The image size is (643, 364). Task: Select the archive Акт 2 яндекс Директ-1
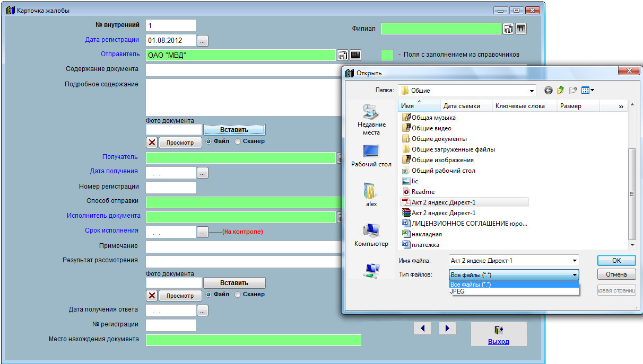point(439,213)
